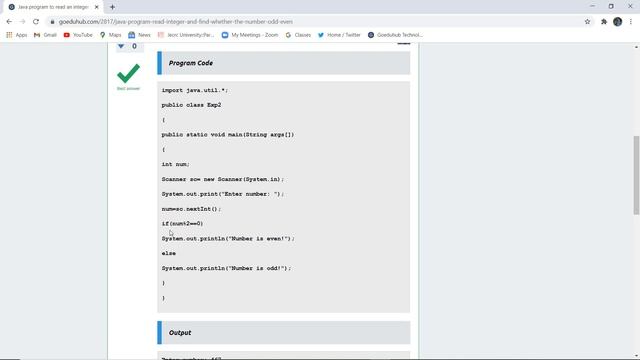The image size is (640, 360).
Task: Restore down the Chrome window
Action: (611, 7)
